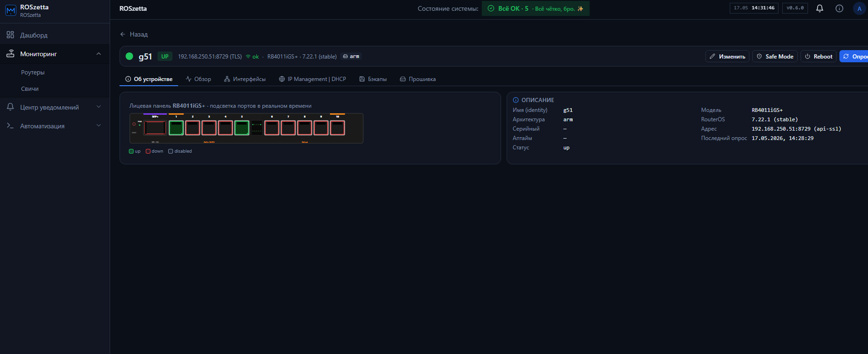This screenshot has width=868, height=354.
Task: Select green port 1 on front panel
Action: point(176,128)
